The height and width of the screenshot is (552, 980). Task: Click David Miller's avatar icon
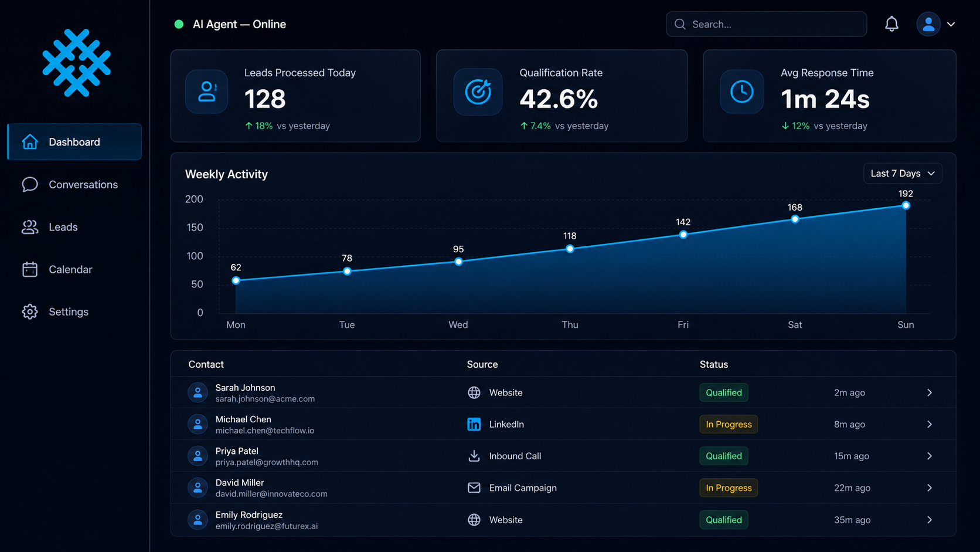(x=198, y=487)
